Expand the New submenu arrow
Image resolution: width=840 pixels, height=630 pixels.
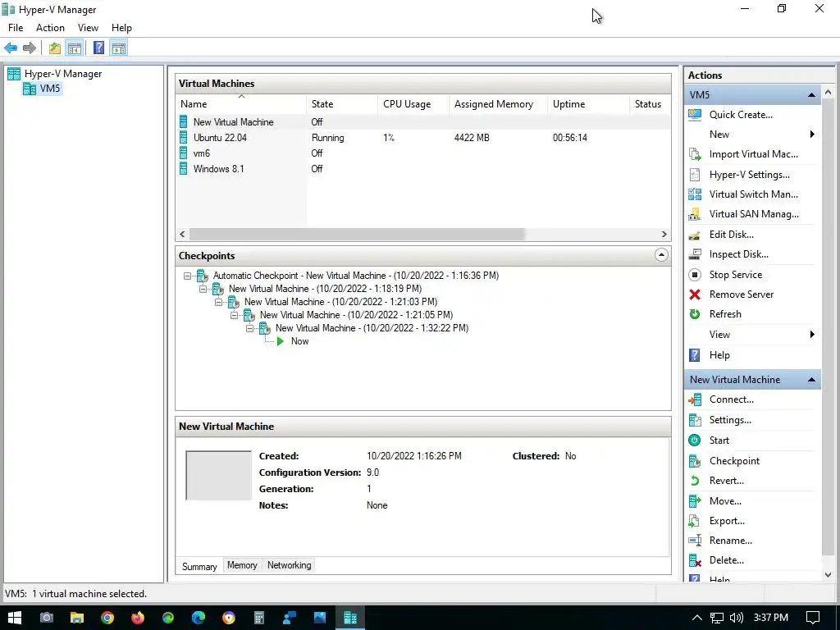click(x=812, y=135)
